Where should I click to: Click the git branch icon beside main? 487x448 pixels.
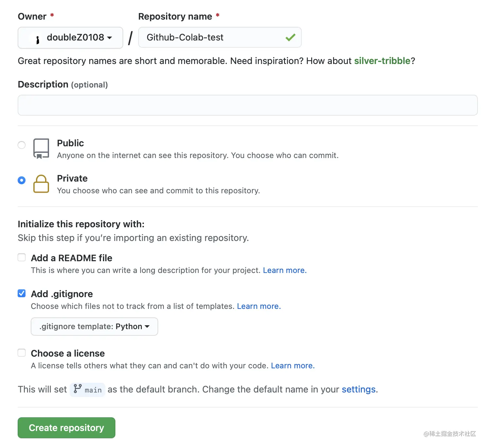click(77, 389)
